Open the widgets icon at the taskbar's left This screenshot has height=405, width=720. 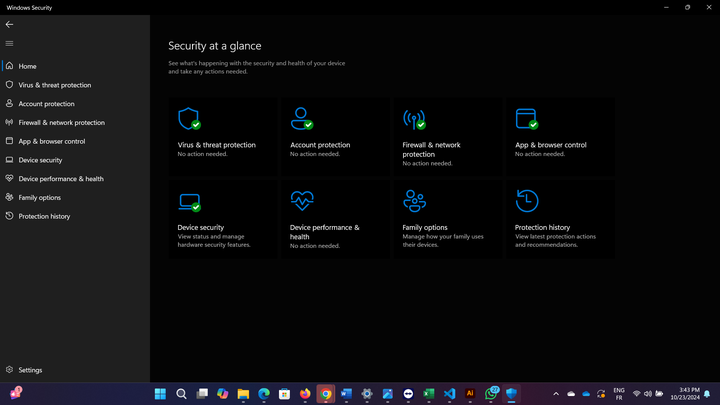[15, 393]
